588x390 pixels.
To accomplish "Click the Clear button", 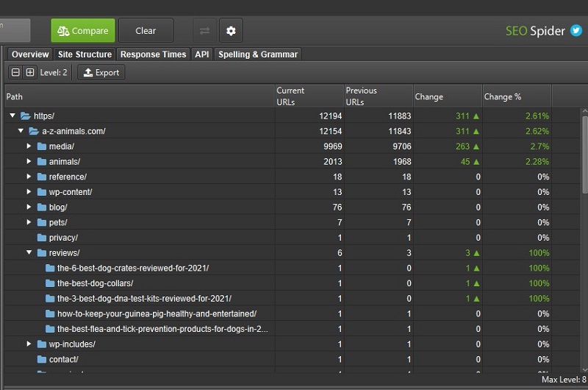I will pyautogui.click(x=146, y=31).
